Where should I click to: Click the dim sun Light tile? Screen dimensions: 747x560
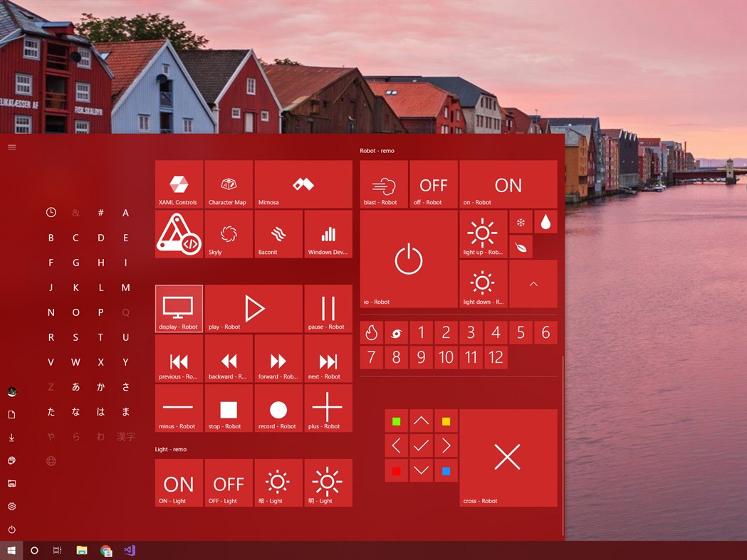278,483
